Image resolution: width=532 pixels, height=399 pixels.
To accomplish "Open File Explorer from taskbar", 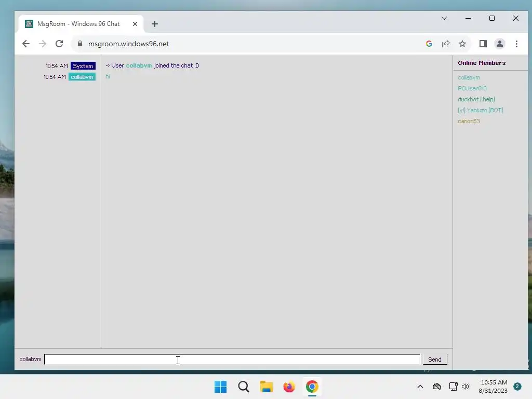I will [267, 387].
